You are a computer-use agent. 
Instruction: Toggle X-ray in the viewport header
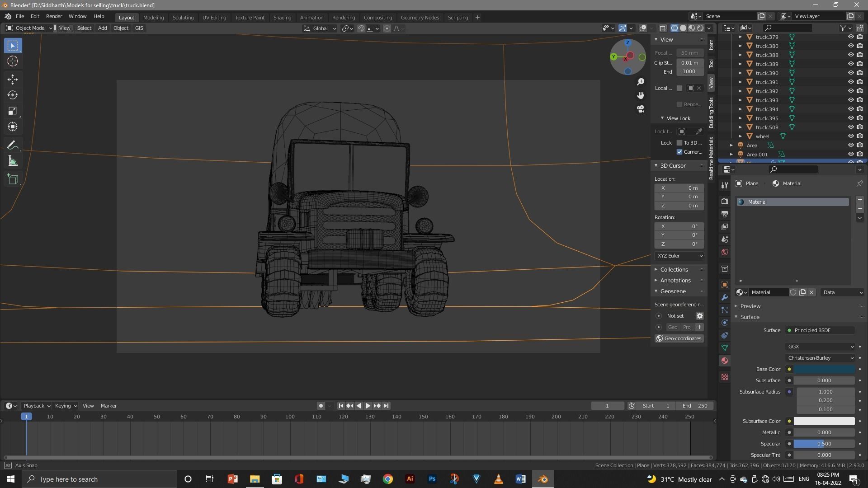click(x=663, y=28)
